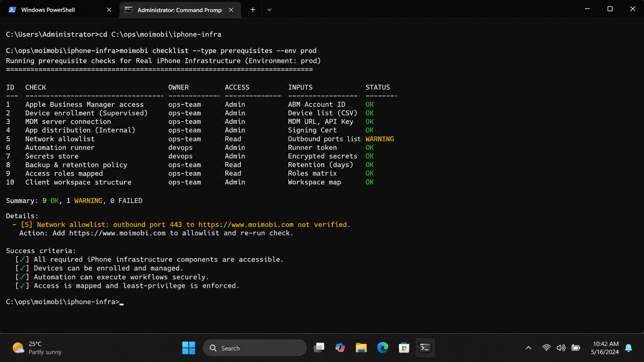Viewport: 644px width, 362px height.
Task: Click 'Runner token' input text
Action: coord(312,147)
